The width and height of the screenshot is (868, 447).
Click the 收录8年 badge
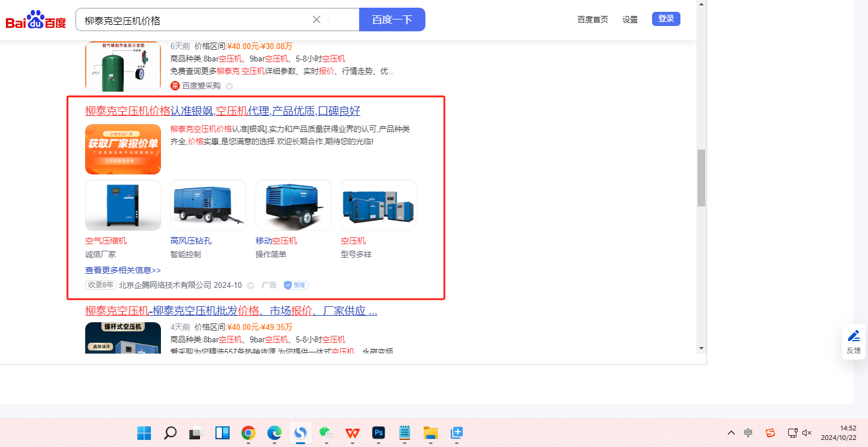(x=101, y=285)
